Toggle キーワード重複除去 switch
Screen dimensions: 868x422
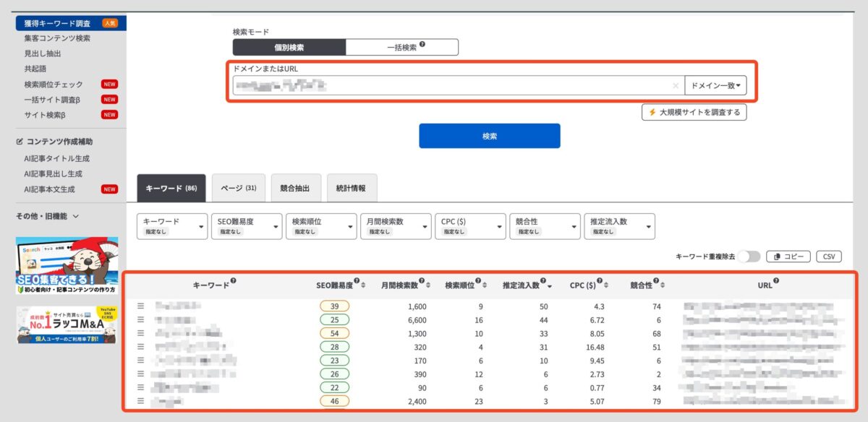click(x=749, y=257)
